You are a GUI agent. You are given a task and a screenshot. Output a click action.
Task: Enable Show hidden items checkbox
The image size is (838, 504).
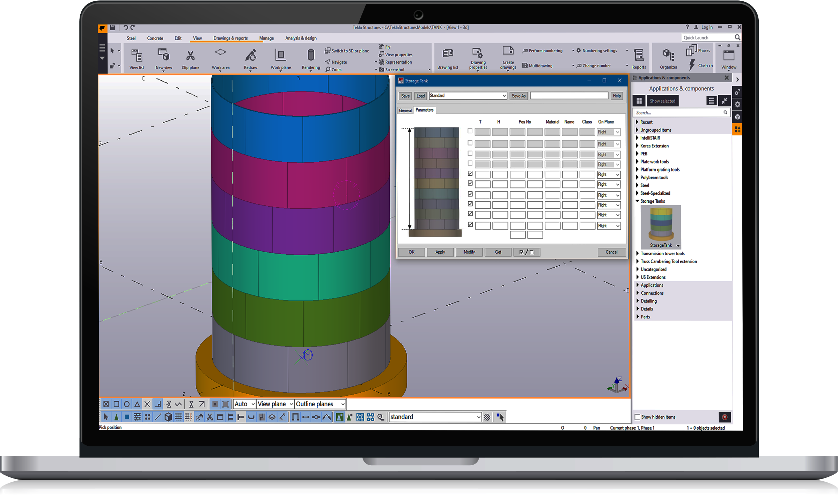pyautogui.click(x=637, y=417)
